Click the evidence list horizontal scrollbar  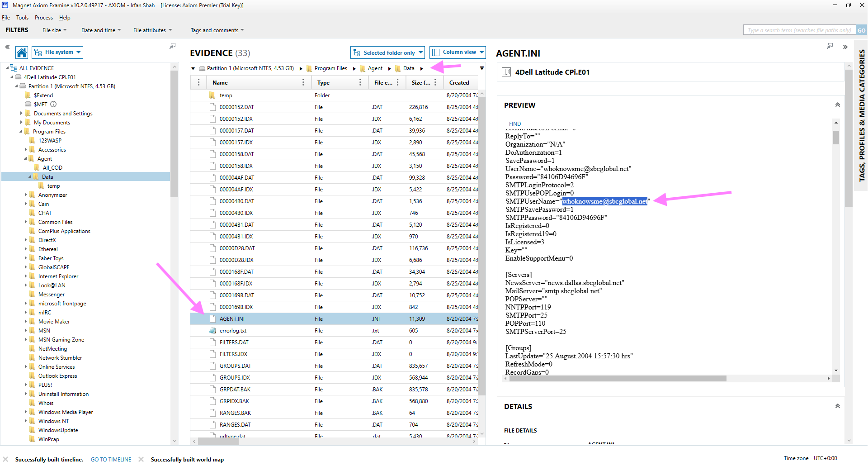[218, 441]
